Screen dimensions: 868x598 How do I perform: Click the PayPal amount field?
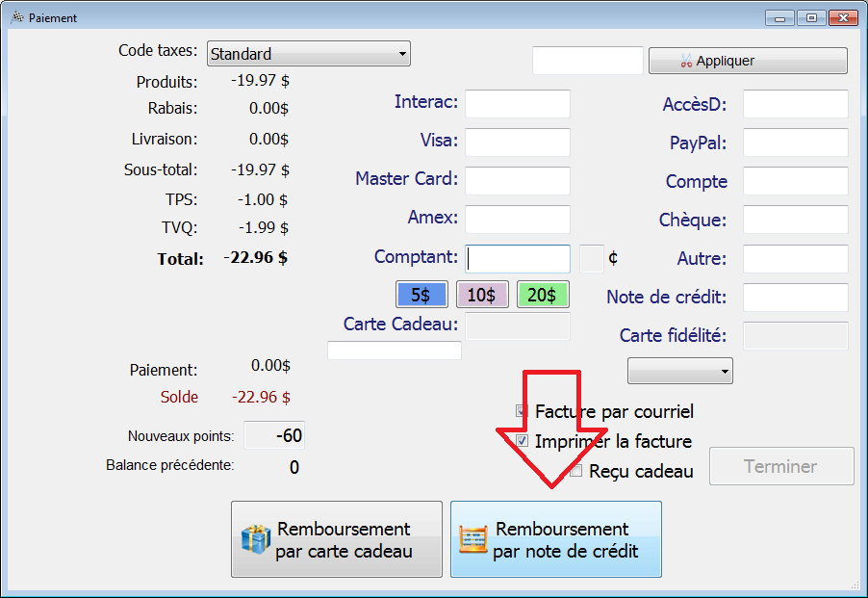795,143
